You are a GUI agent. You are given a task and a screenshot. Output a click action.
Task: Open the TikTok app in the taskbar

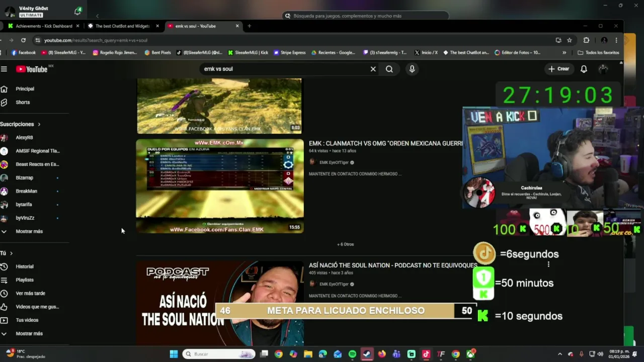426,354
